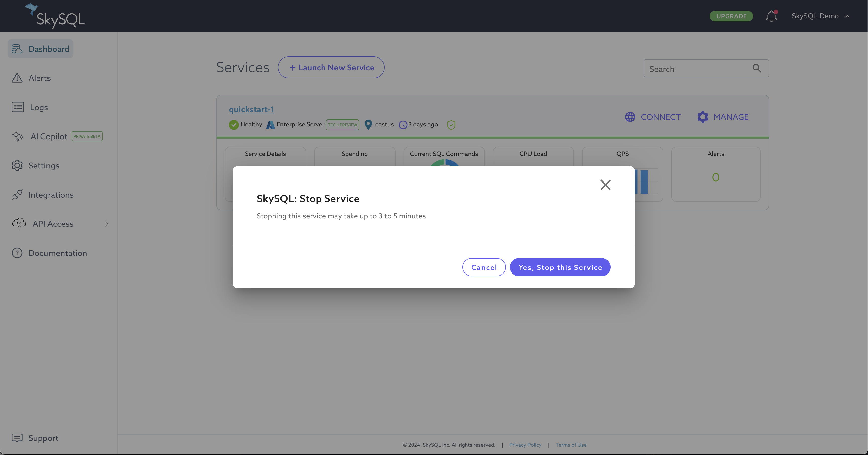Image resolution: width=868 pixels, height=455 pixels.
Task: Click the notification bell icon
Action: click(771, 16)
